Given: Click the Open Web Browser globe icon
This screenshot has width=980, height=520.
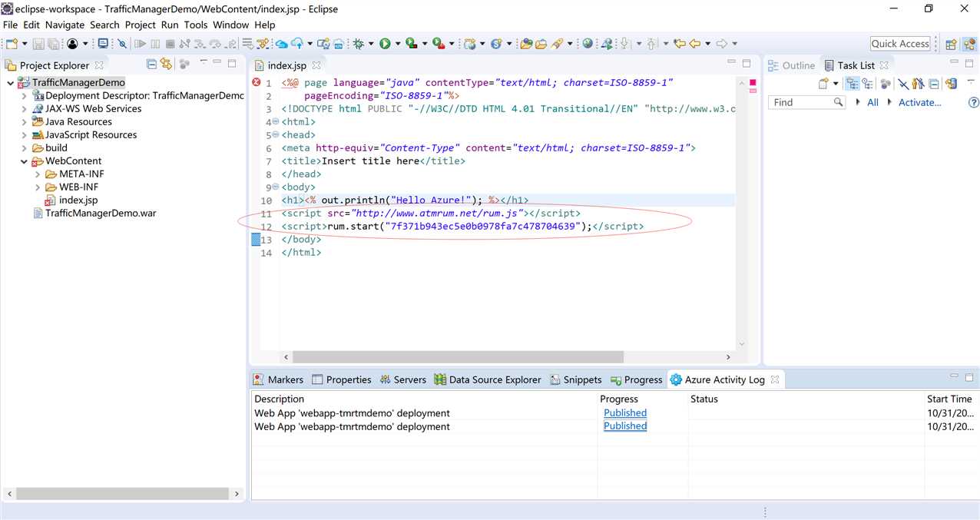Looking at the screenshot, I should pyautogui.click(x=588, y=44).
